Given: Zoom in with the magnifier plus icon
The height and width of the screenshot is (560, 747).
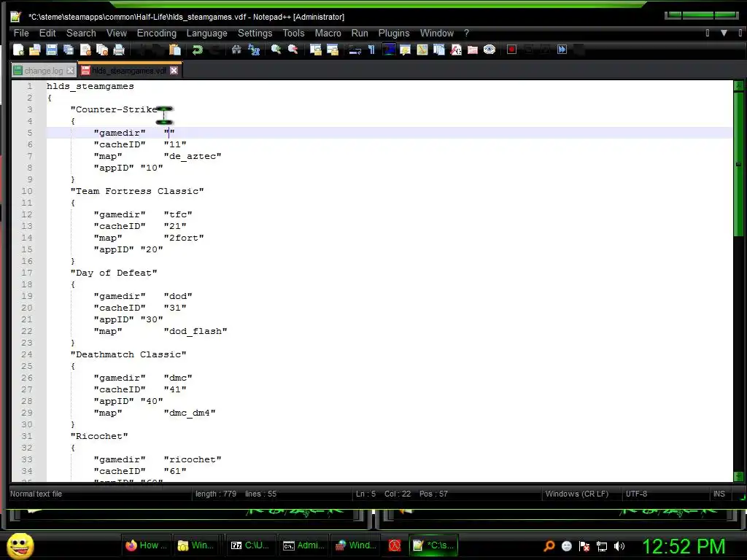Looking at the screenshot, I should 276,50.
